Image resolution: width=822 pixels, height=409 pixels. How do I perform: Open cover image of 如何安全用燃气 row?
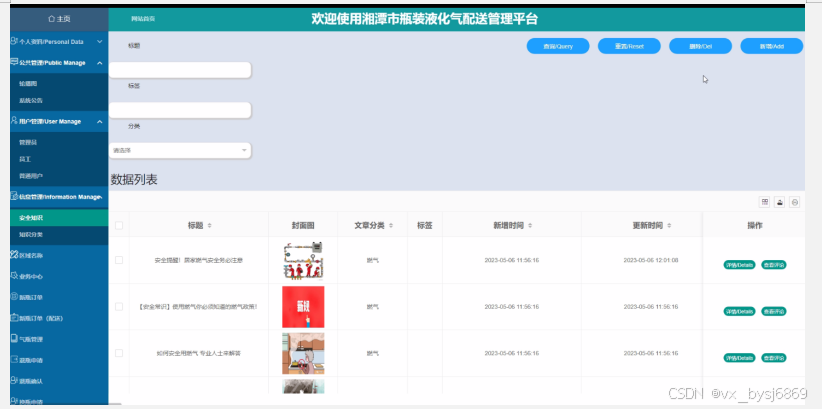click(x=303, y=353)
